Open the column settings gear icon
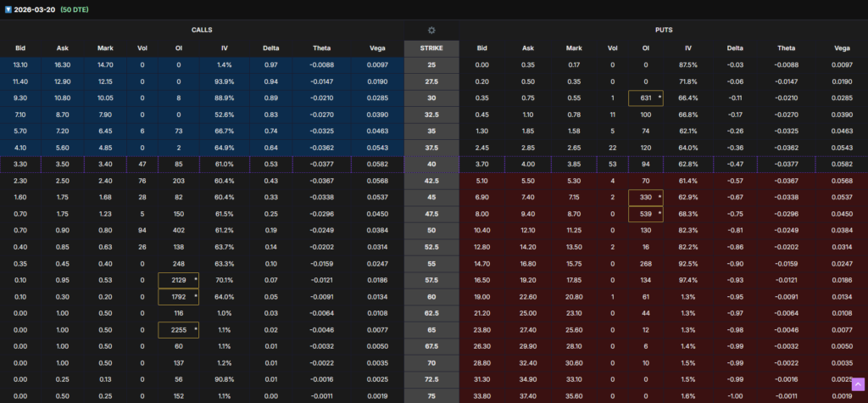This screenshot has height=403, width=868. pos(431,30)
